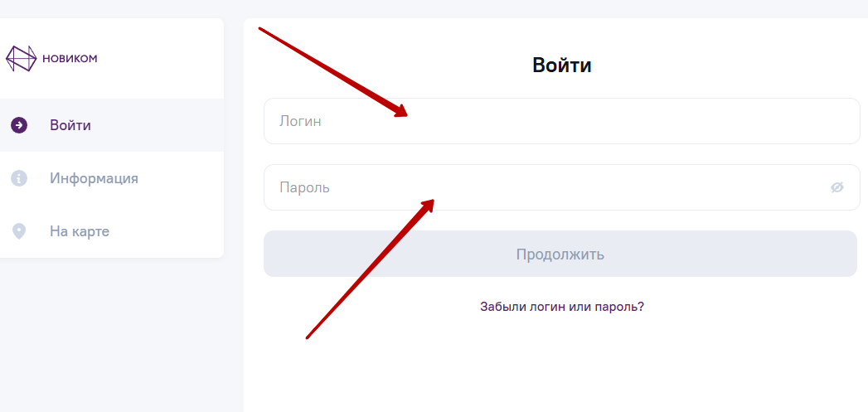Screen dimensions: 868x412
Task: Focus the Логин input field
Action: pos(561,121)
